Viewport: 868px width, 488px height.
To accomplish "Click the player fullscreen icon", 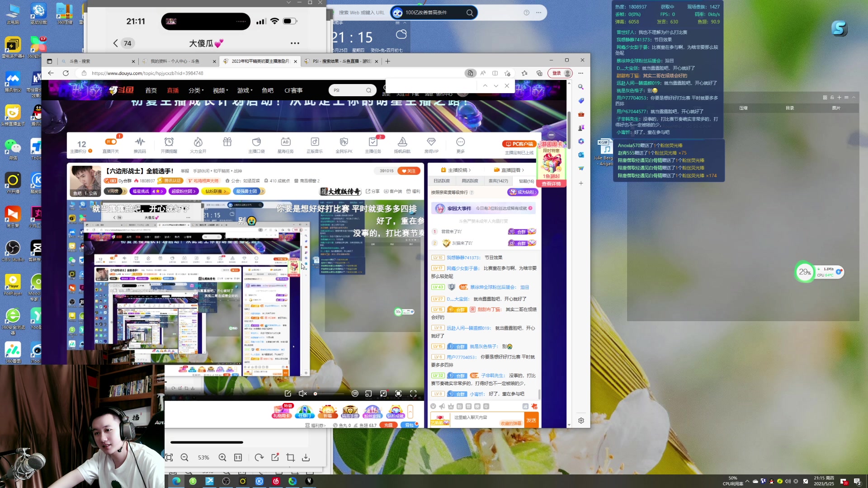I will (x=413, y=394).
